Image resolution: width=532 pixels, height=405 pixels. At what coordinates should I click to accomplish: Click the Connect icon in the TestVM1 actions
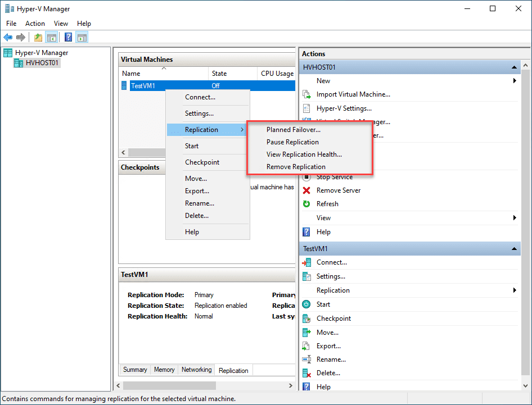306,262
